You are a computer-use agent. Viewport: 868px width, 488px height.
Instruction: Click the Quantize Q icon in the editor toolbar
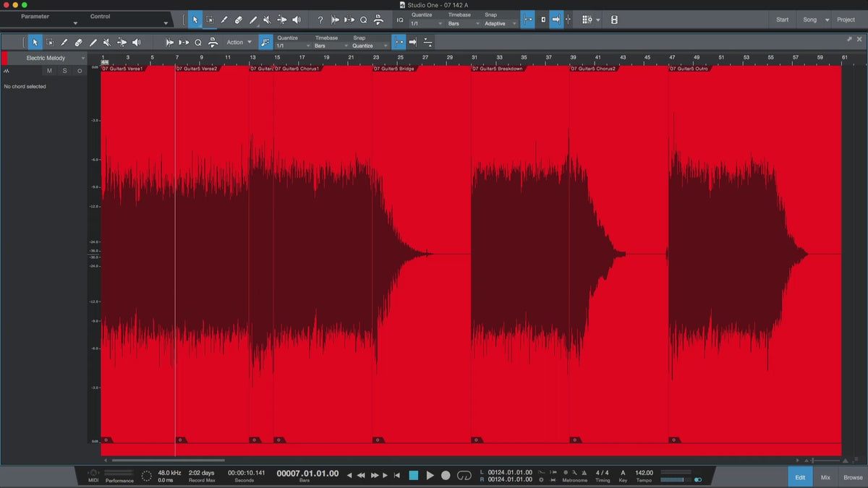198,43
